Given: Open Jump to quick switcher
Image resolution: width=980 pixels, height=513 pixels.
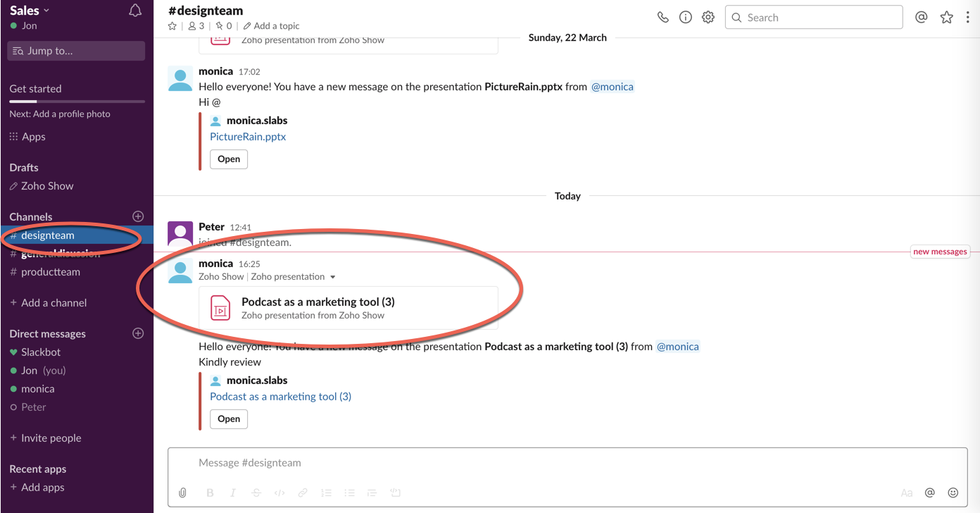Looking at the screenshot, I should [76, 51].
